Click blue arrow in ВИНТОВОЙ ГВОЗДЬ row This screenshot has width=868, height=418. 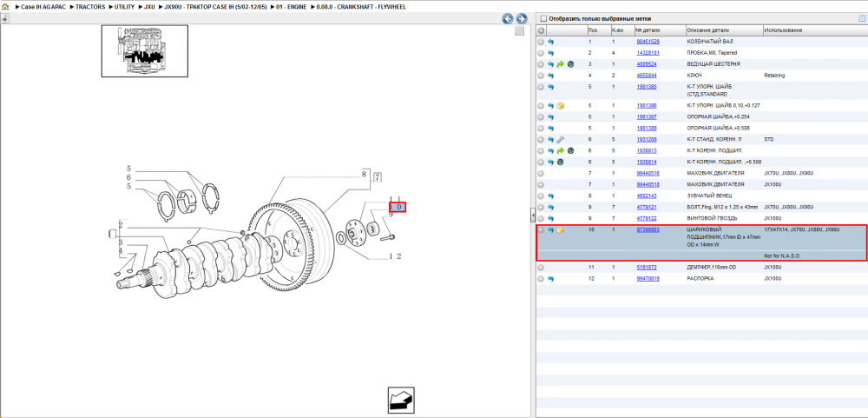point(551,218)
